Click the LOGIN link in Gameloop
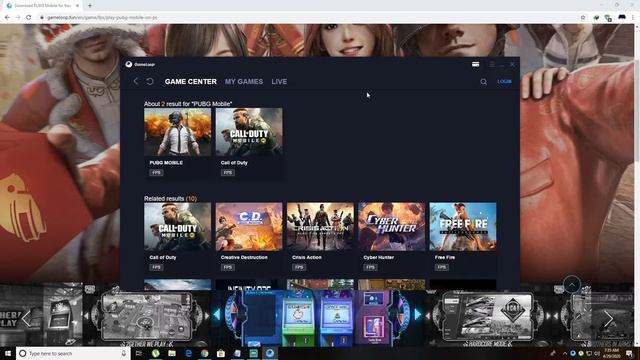The height and width of the screenshot is (360, 640). pyautogui.click(x=504, y=81)
